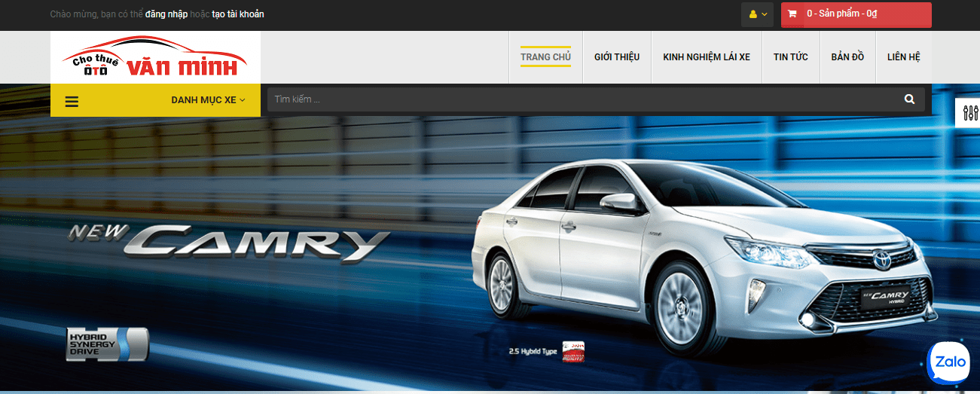The width and height of the screenshot is (980, 394).
Task: Click the New Camry banner image
Action: [x=490, y=239]
